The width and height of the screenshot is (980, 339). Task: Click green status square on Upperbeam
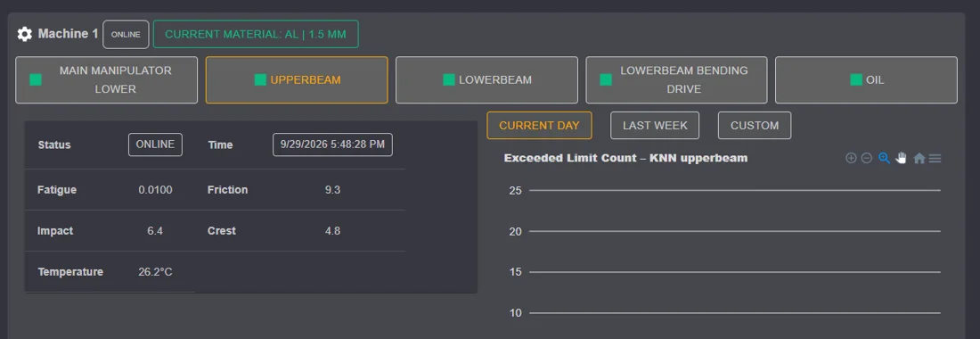click(x=261, y=80)
